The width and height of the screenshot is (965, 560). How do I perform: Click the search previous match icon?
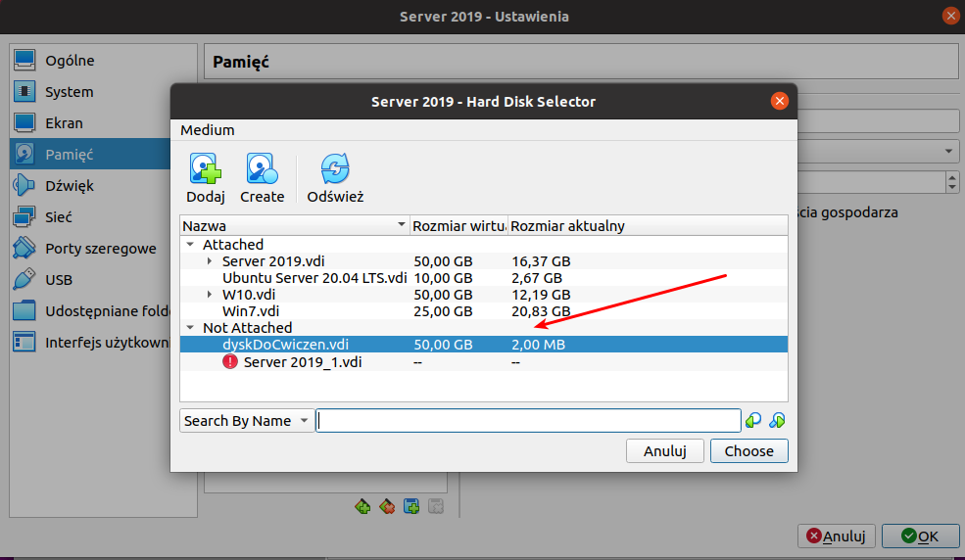(x=753, y=420)
